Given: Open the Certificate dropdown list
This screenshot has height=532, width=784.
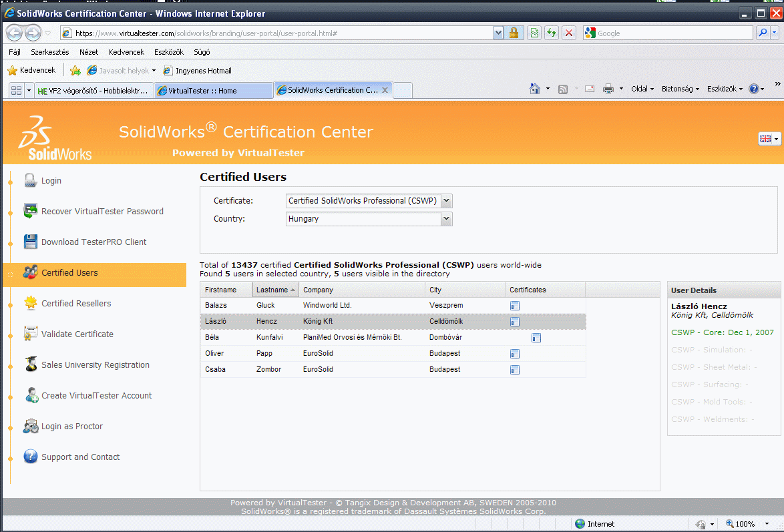Looking at the screenshot, I should [x=447, y=200].
